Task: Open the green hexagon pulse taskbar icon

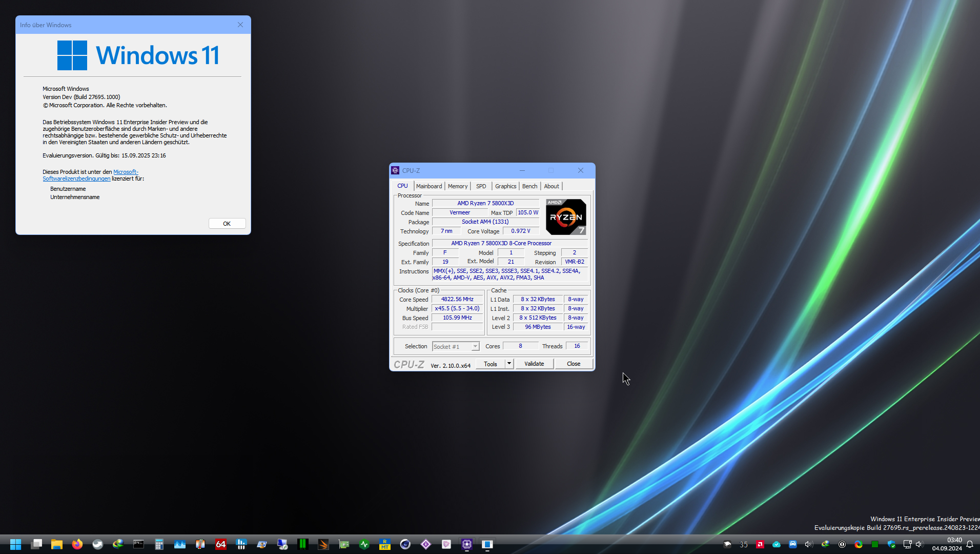Action: (x=364, y=544)
